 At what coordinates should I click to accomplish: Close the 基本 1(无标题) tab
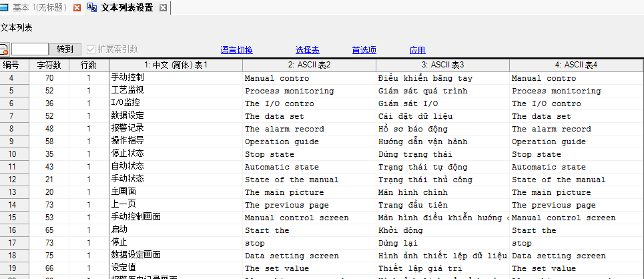click(77, 8)
